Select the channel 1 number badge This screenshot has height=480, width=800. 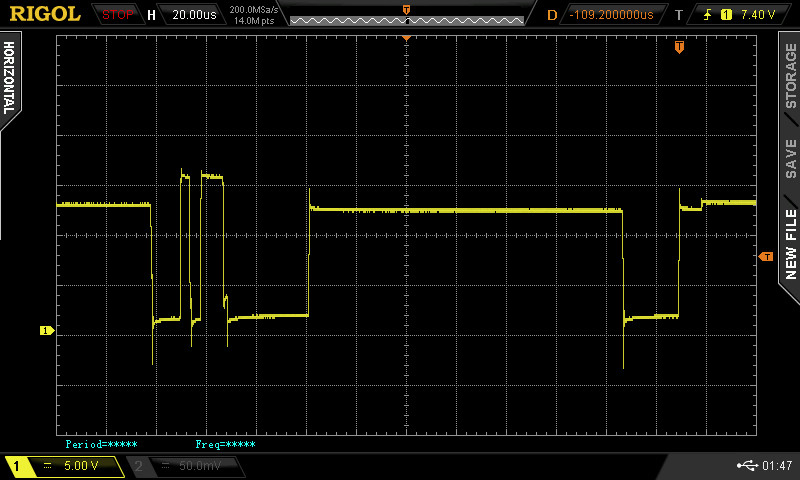[16, 466]
